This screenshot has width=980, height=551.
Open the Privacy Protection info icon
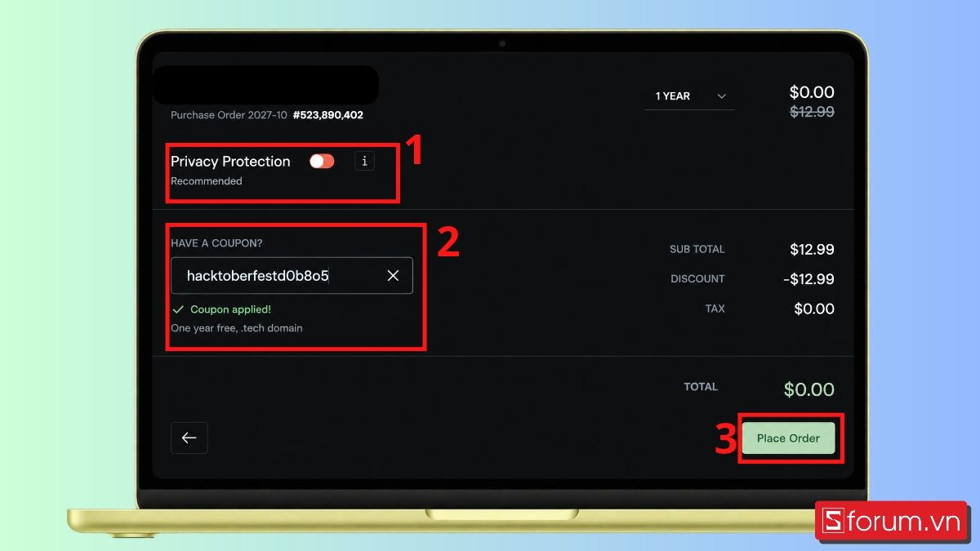pos(364,162)
